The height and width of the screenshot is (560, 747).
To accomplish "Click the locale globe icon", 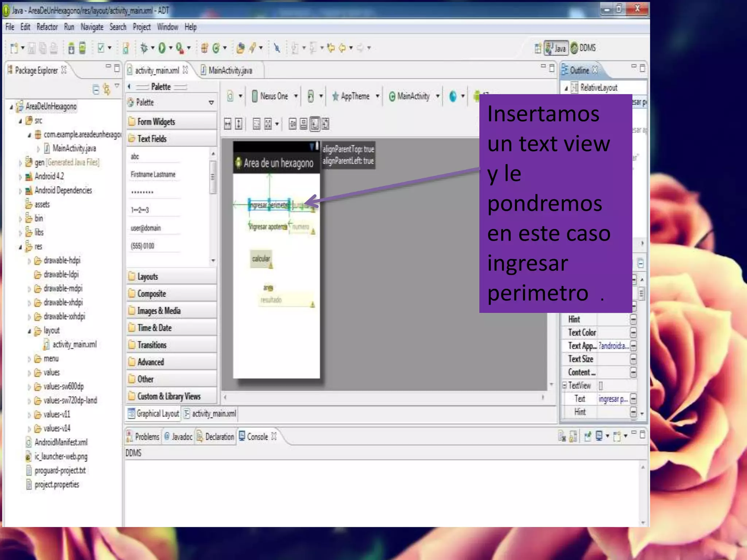I will pos(453,96).
